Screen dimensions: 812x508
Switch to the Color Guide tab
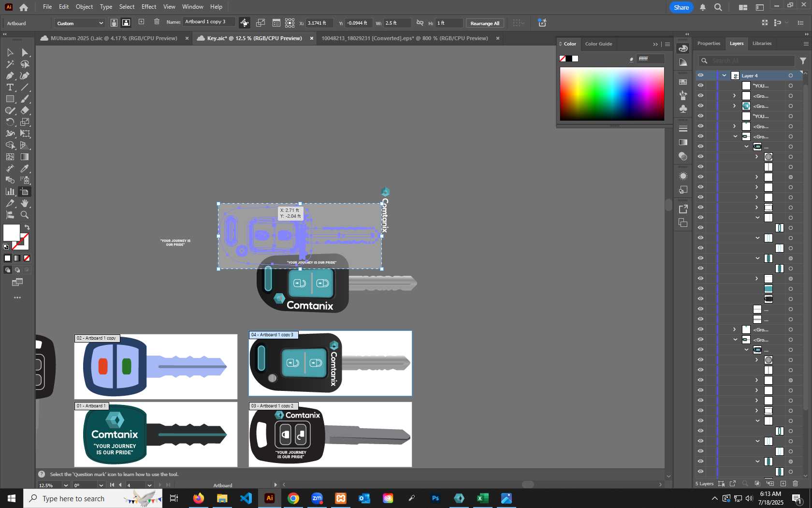click(x=598, y=44)
